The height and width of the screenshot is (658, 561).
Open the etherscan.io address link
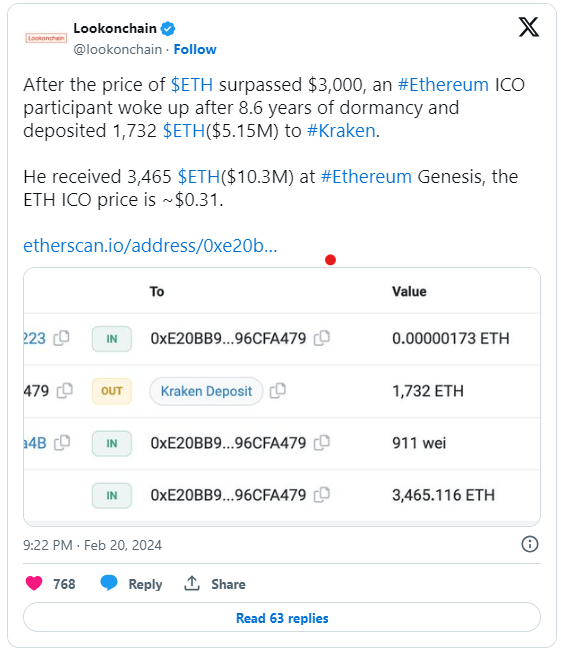point(150,245)
